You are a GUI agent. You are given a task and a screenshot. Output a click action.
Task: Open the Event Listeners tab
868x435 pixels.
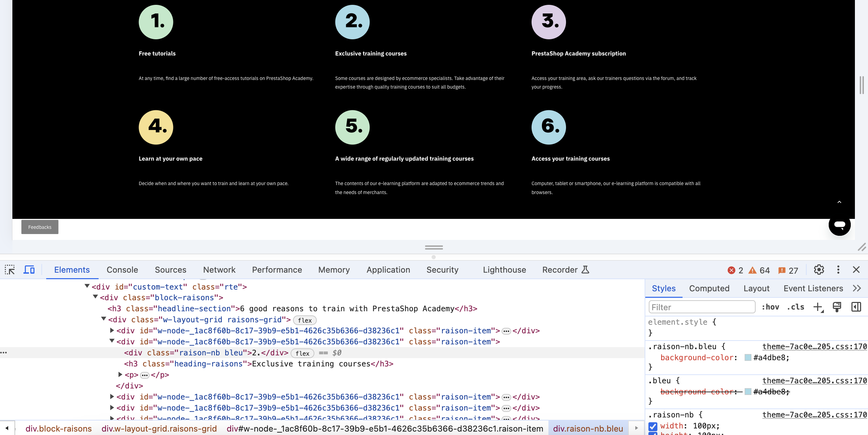tap(813, 288)
